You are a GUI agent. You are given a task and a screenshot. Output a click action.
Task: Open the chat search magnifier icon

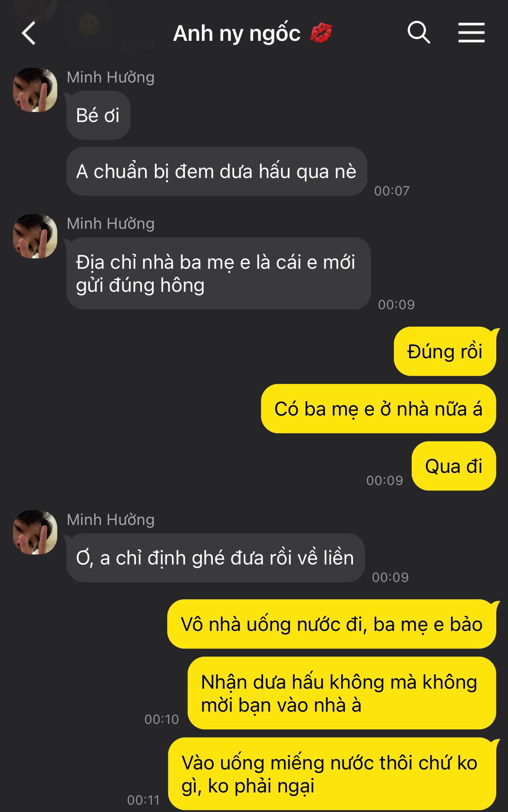419,33
